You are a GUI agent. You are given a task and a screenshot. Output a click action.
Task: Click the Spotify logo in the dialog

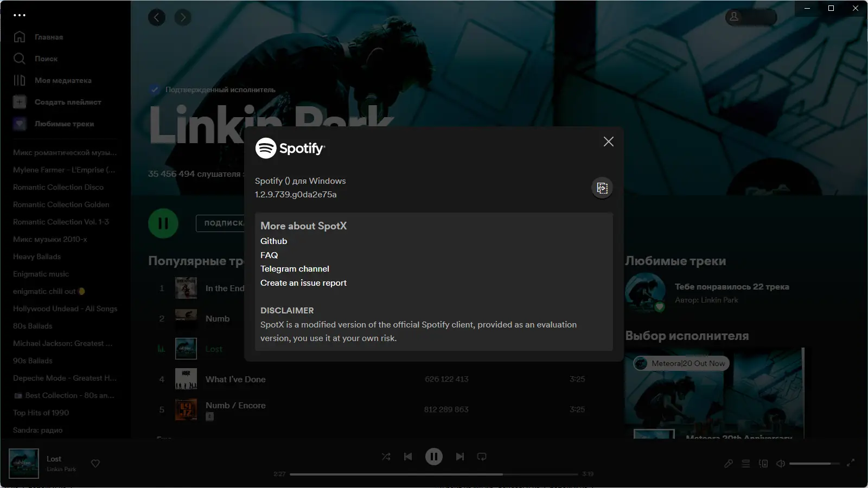pos(290,148)
